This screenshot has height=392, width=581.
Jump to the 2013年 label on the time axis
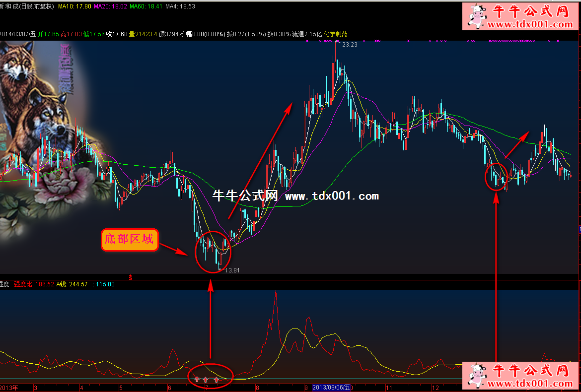pos(9,387)
